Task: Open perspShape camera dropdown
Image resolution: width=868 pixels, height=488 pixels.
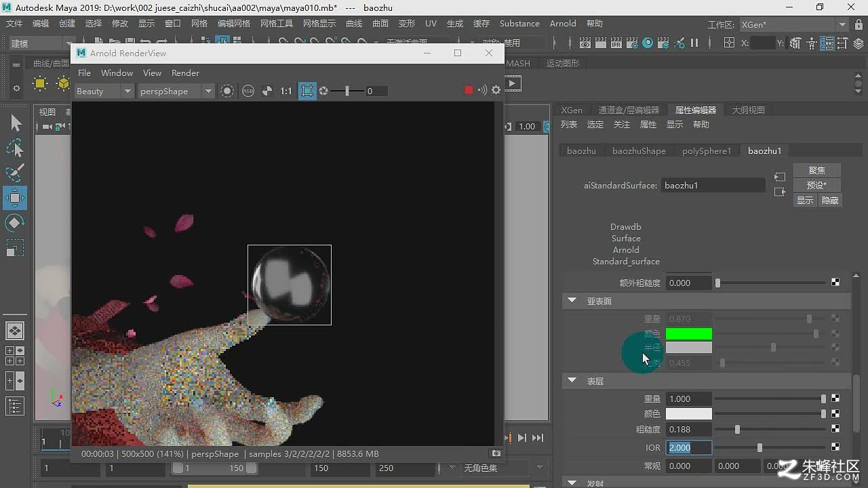Action: point(176,91)
